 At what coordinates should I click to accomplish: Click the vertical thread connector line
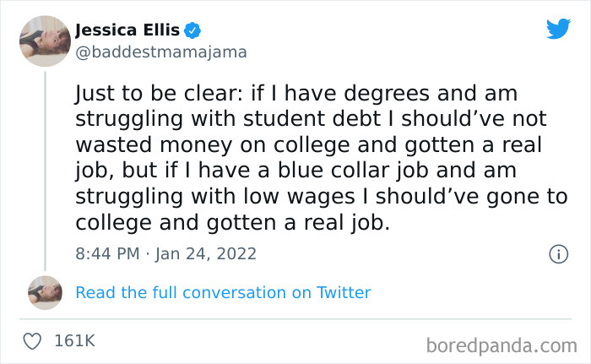(x=45, y=169)
